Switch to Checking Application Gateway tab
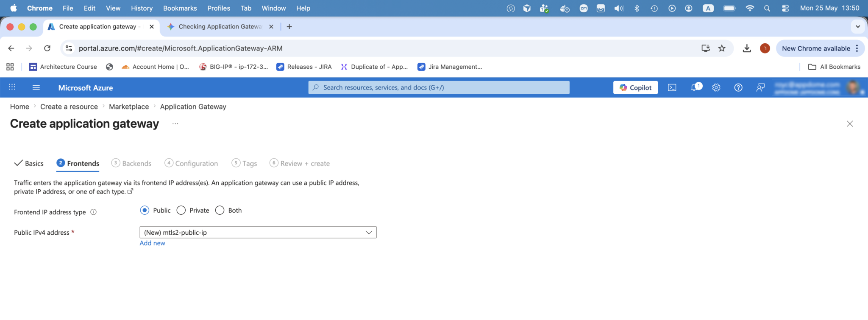The width and height of the screenshot is (868, 320). (x=220, y=27)
